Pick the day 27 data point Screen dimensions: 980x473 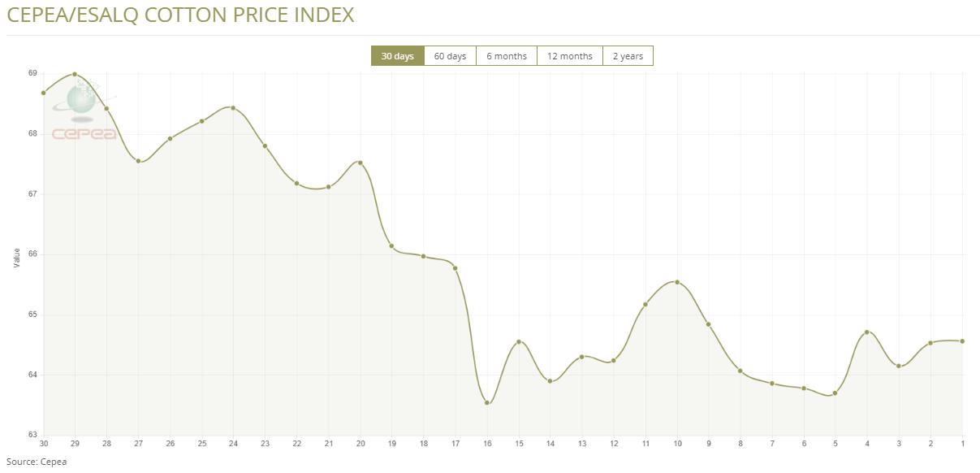tap(138, 161)
